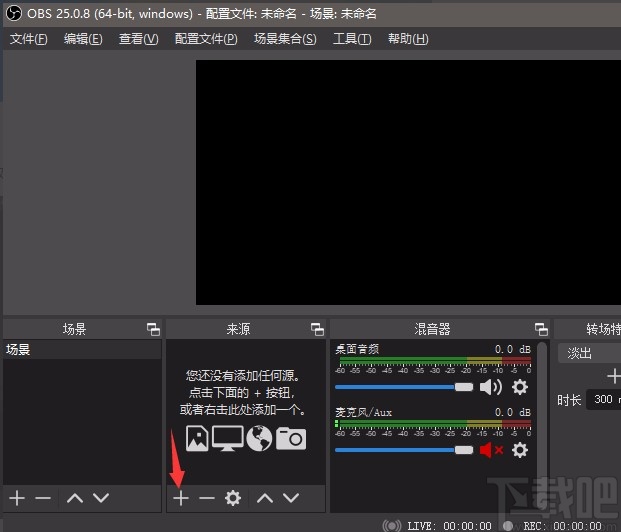Viewport: 621px width, 532px height.
Task: Adjust the 桌面音频 volume slider
Action: pyautogui.click(x=404, y=387)
